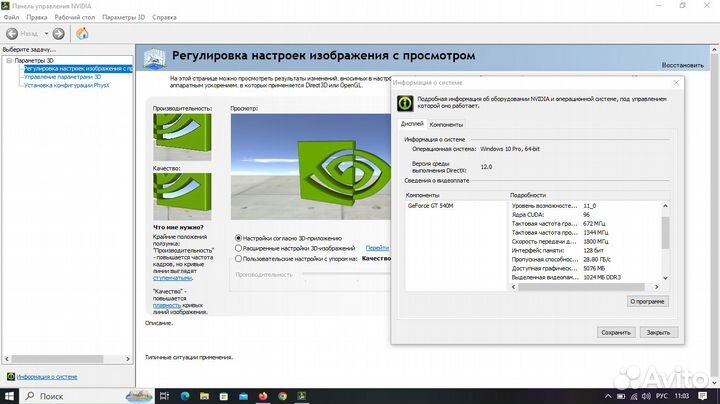Viewport: 720px width, 404px height.
Task: Click the Восстановить link
Action: 682,65
